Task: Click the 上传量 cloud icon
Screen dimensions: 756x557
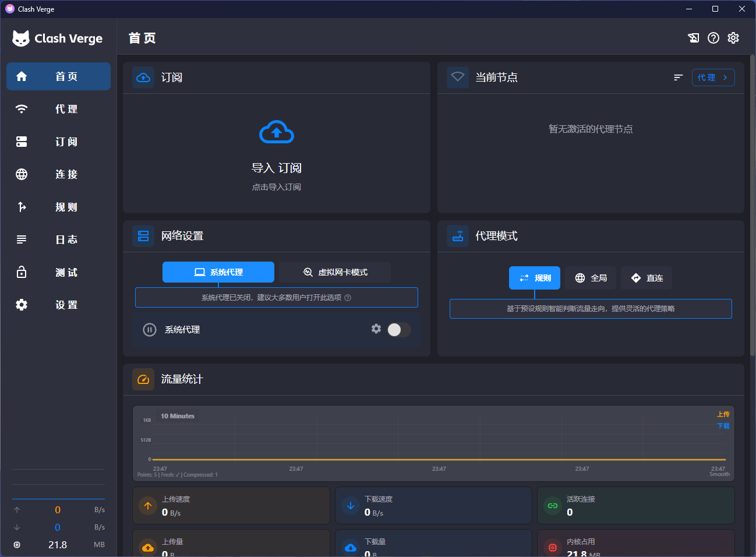Action: (148, 548)
